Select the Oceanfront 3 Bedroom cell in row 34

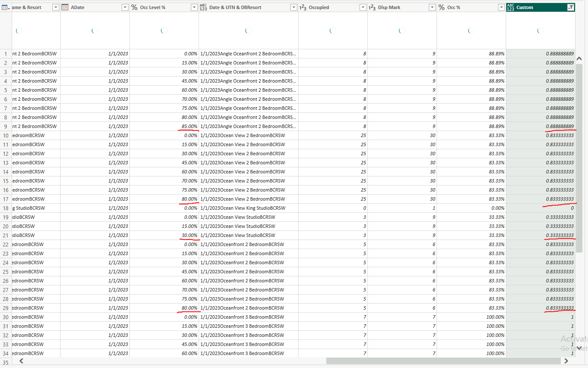pyautogui.click(x=248, y=353)
